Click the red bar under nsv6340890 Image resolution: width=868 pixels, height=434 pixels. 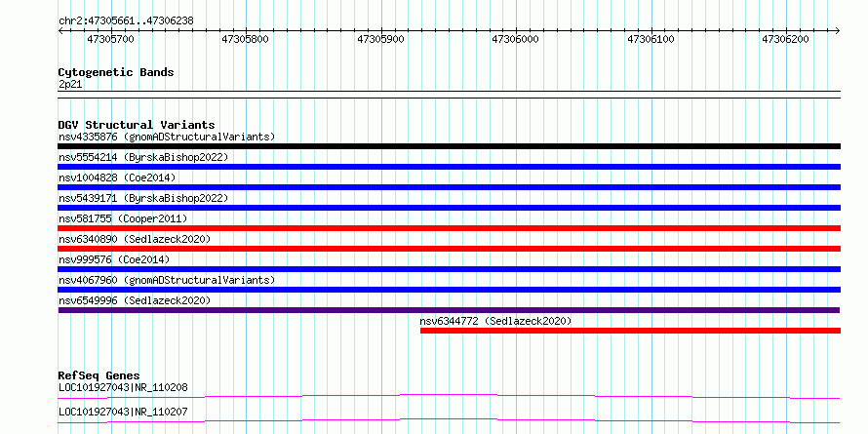point(449,249)
